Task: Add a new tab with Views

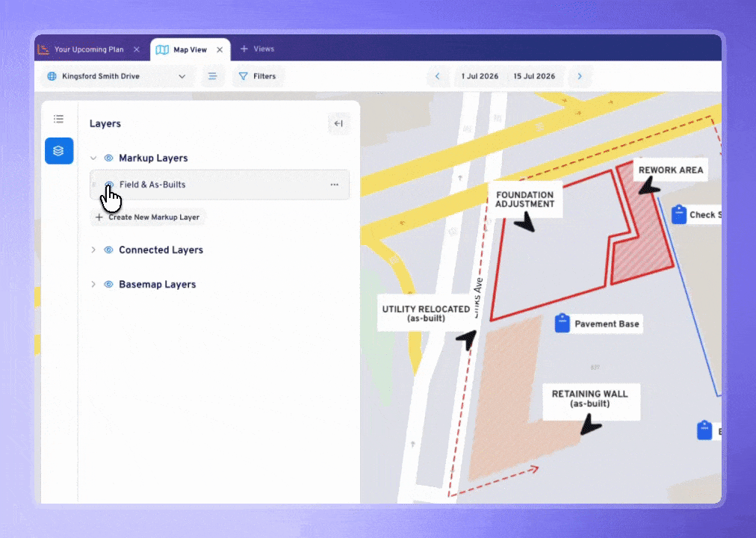Action: 258,49
